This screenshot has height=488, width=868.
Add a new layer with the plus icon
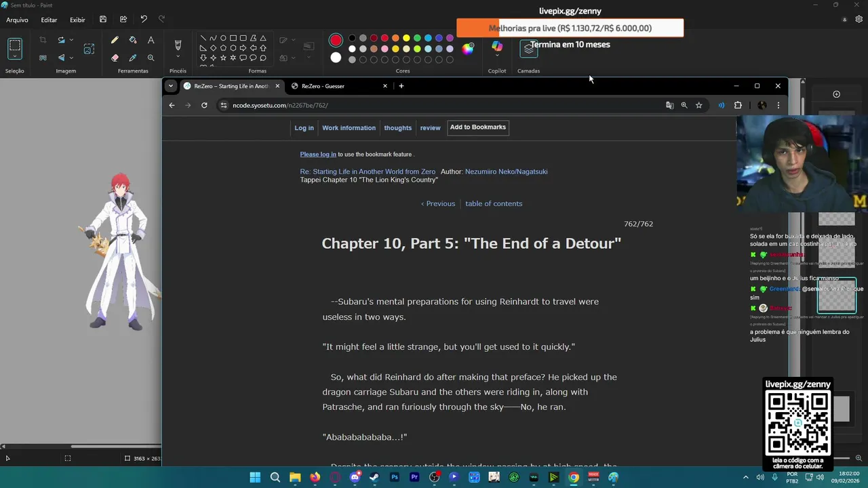tap(836, 94)
